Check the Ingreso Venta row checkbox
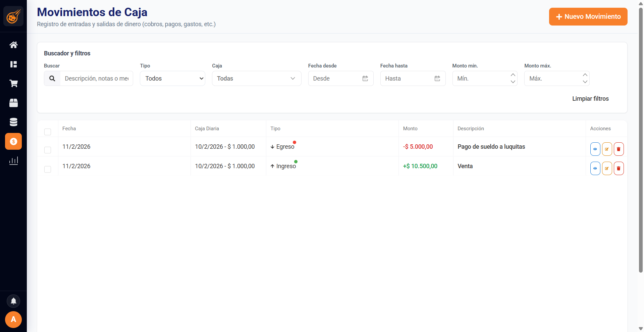 [x=48, y=169]
